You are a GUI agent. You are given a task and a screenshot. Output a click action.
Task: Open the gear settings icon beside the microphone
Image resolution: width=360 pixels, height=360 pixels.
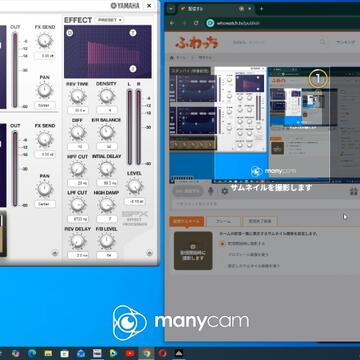225,191
